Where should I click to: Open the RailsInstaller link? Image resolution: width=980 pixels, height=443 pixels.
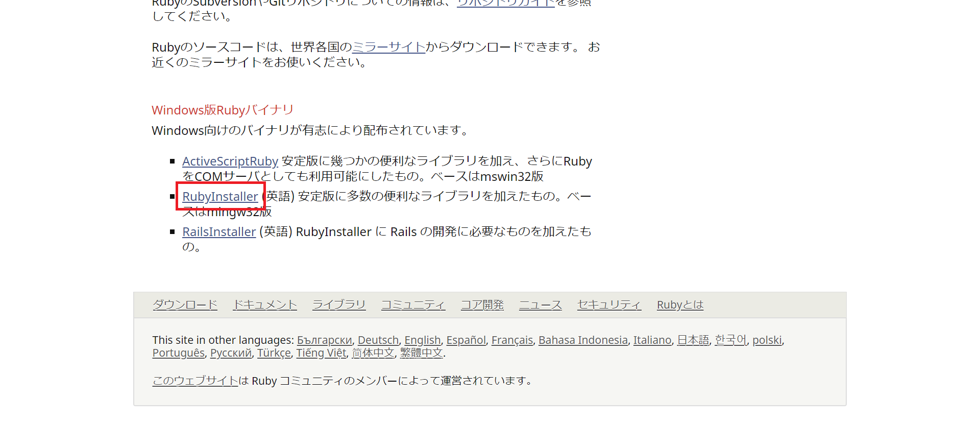(x=219, y=232)
